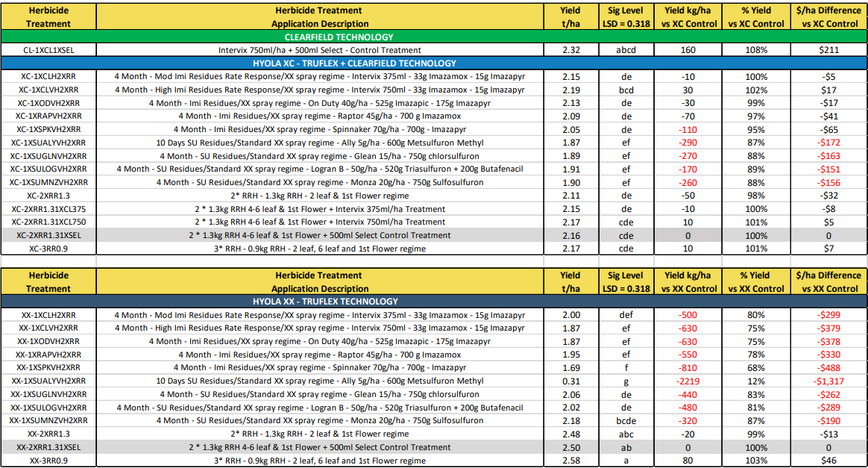Click the 2.32 yield value for Clearfield
The width and height of the screenshot is (868, 468).
571,50
